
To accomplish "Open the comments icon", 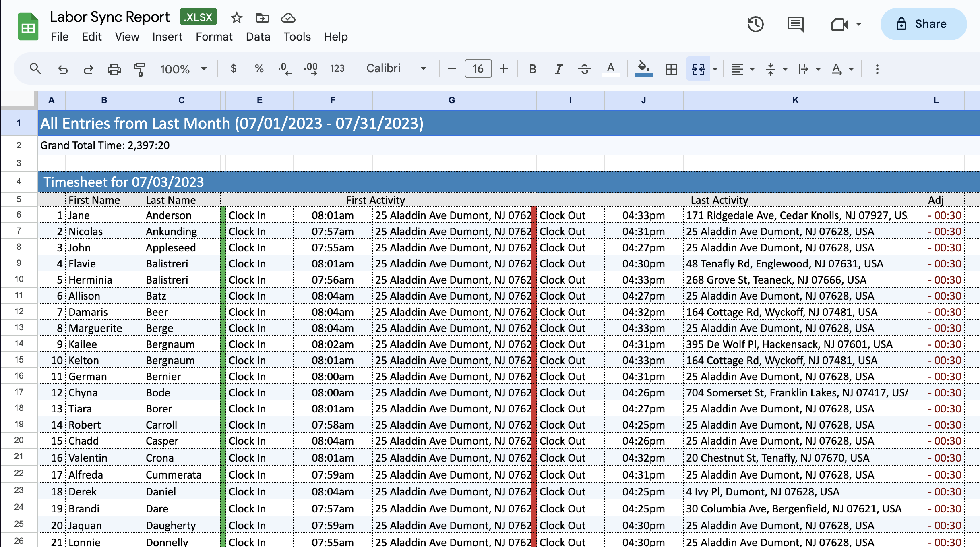I will click(796, 24).
